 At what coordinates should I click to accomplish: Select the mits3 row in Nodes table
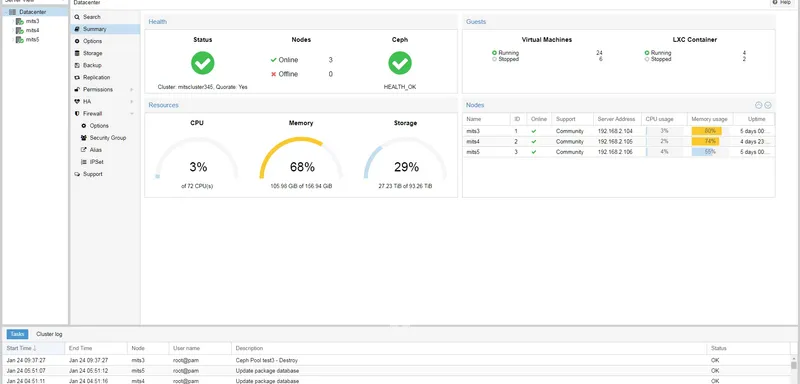pyautogui.click(x=618, y=131)
